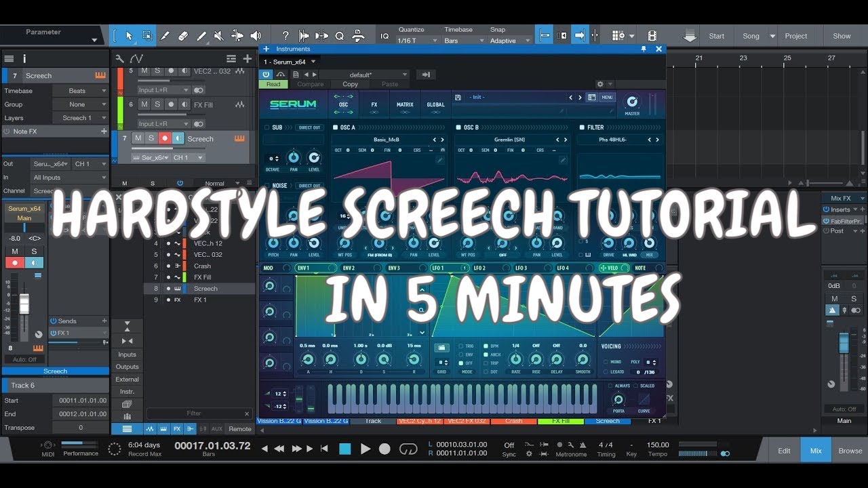Image resolution: width=868 pixels, height=488 pixels.
Task: Click the Return to Zero transport icon
Action: pyautogui.click(x=324, y=449)
